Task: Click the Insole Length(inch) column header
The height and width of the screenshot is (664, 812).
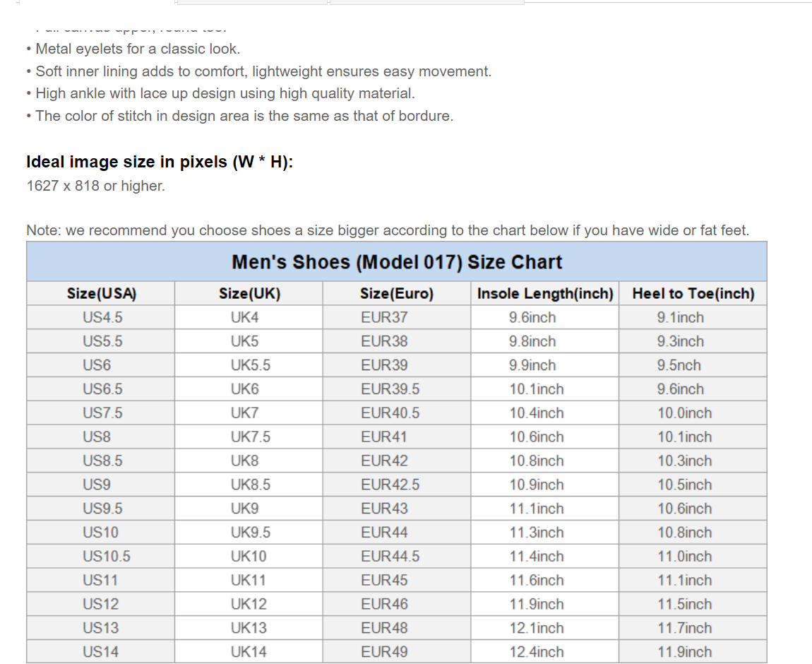Action: click(x=544, y=294)
